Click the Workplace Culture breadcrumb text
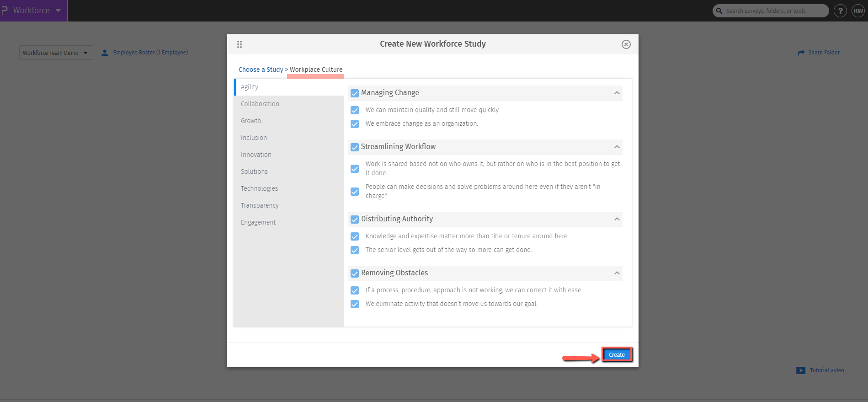This screenshot has width=868, height=402. pyautogui.click(x=316, y=70)
